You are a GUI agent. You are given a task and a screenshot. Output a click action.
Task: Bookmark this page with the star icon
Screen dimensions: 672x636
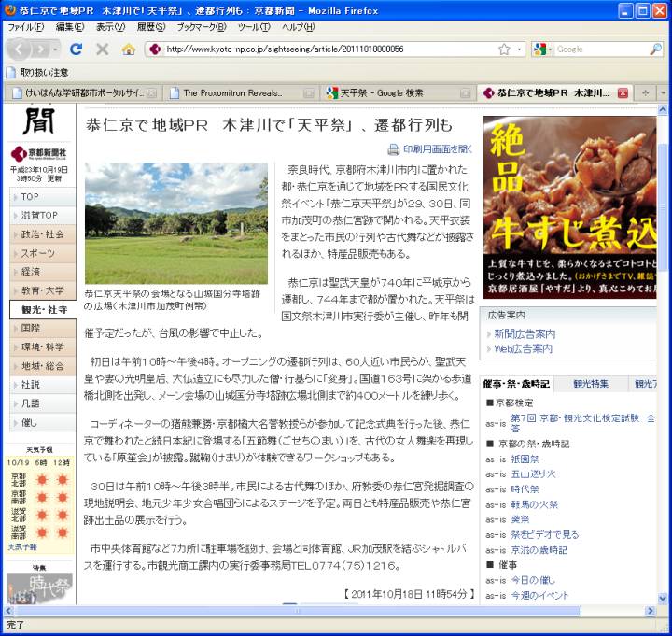click(x=504, y=49)
